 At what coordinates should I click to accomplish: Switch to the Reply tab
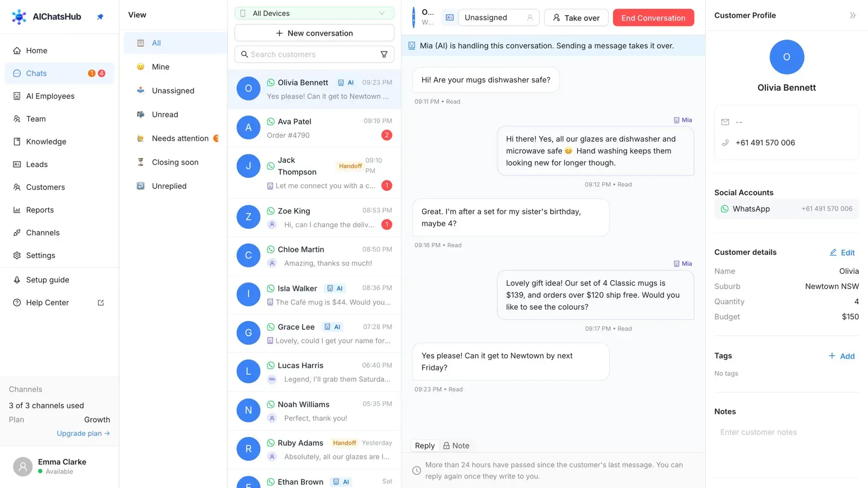pyautogui.click(x=425, y=446)
